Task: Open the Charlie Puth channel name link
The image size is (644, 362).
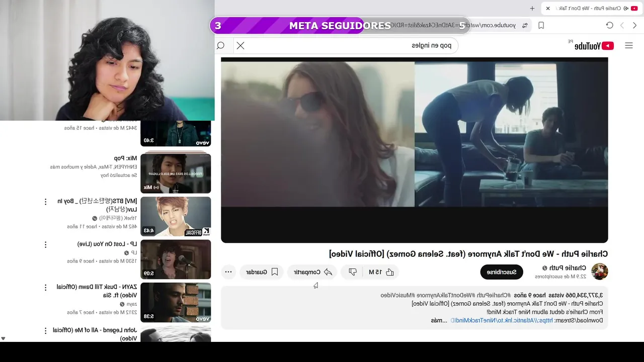Action: [x=567, y=268]
